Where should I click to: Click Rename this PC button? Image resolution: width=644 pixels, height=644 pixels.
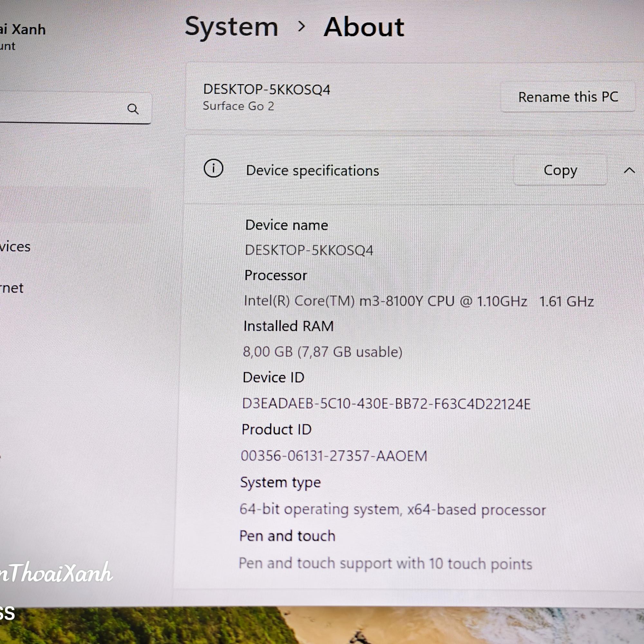point(568,97)
